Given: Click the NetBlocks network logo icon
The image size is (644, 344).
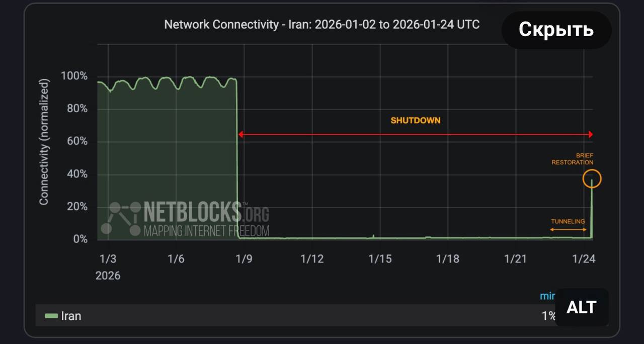Looking at the screenshot, I should [x=121, y=218].
